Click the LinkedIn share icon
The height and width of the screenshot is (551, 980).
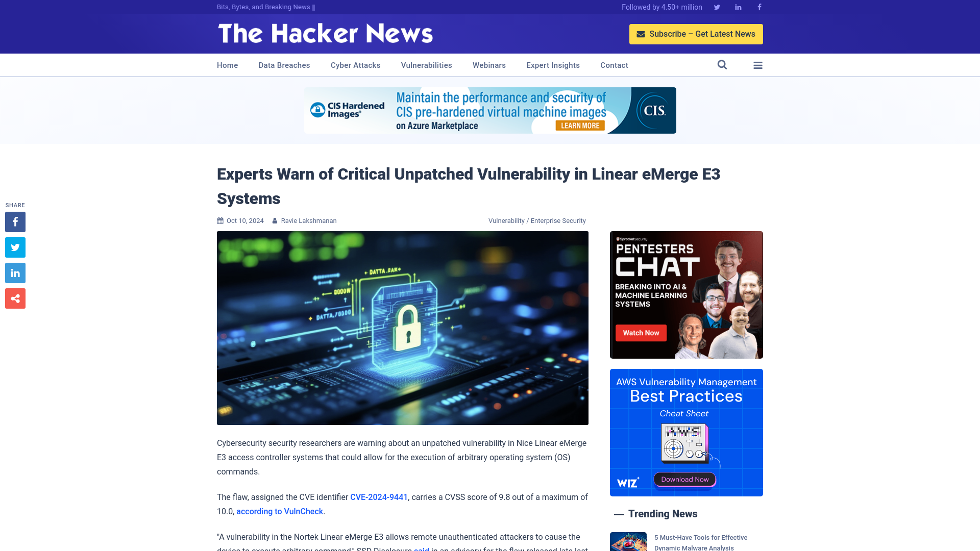point(15,273)
